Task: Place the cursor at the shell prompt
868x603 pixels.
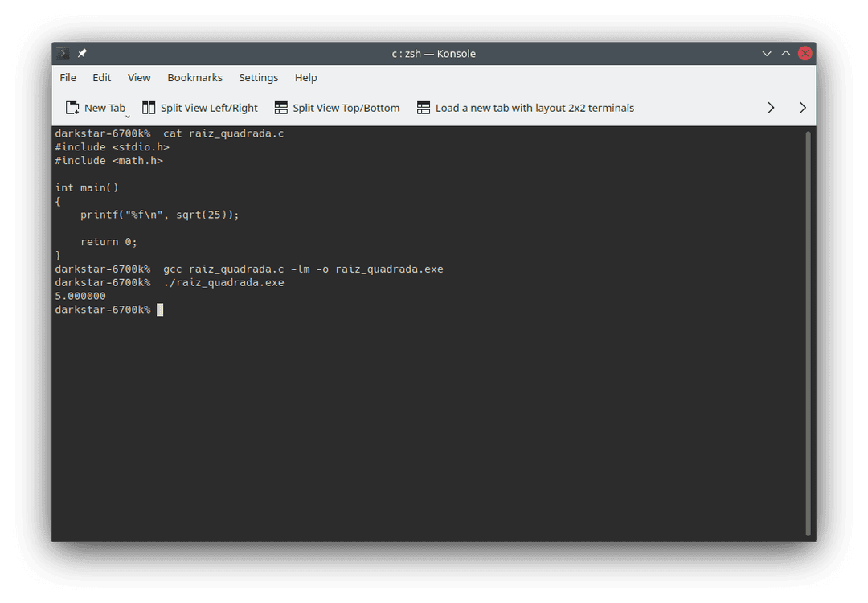Action: (160, 309)
